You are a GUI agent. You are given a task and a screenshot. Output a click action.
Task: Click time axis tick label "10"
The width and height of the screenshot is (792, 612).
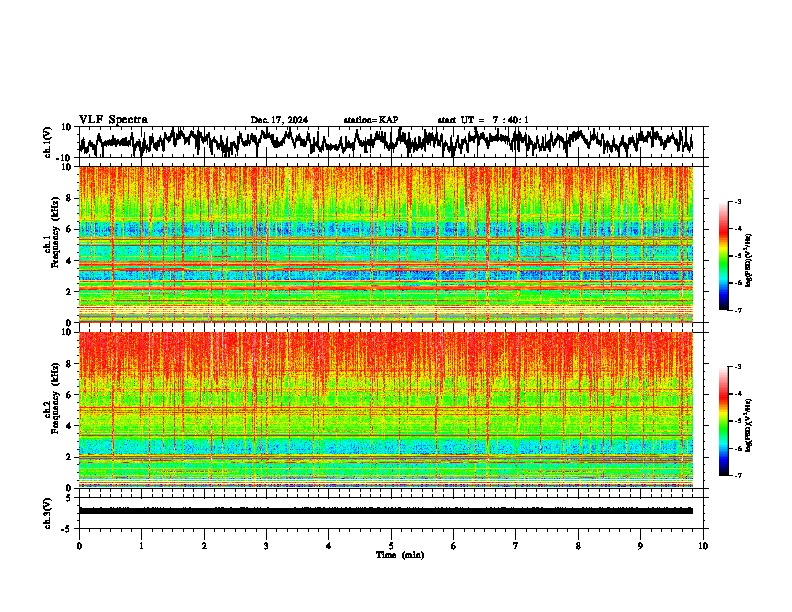coord(703,546)
